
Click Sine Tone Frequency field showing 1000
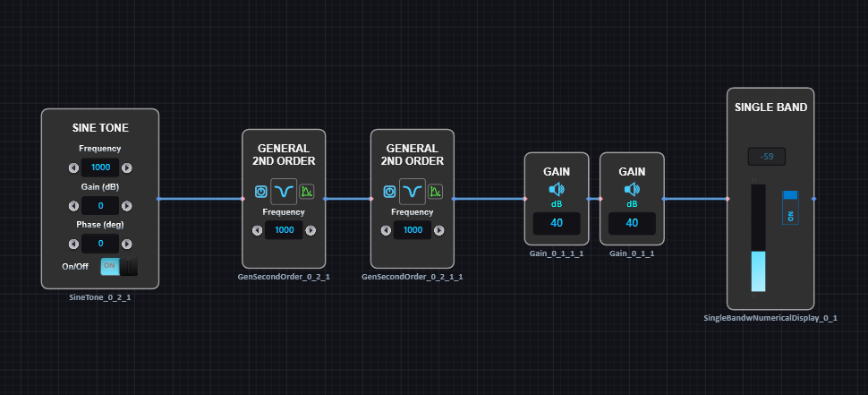[x=100, y=167]
